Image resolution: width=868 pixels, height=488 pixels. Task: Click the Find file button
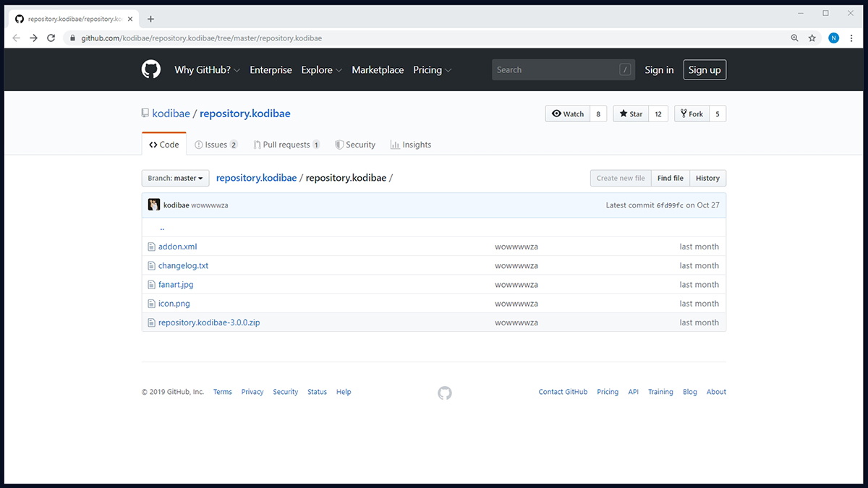[x=670, y=178]
